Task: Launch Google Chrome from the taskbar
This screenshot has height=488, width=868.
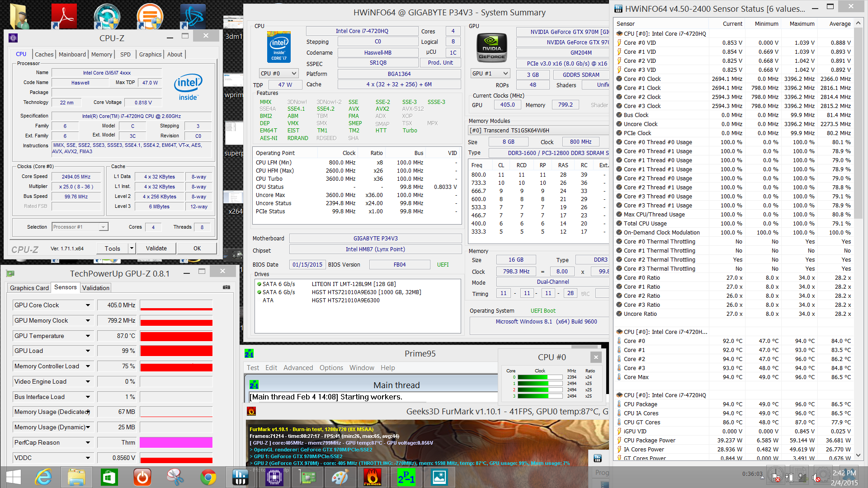Action: point(208,477)
